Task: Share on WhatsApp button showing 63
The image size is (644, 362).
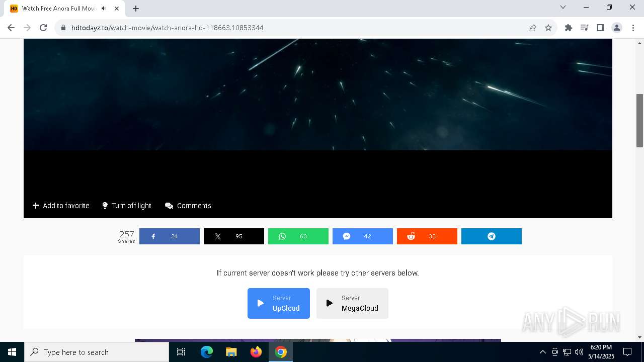Action: coord(298,236)
